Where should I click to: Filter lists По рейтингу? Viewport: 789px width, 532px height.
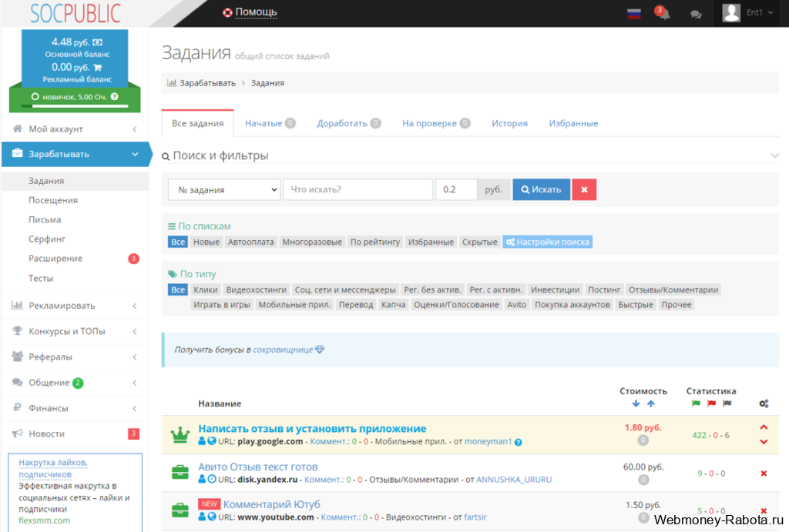(x=375, y=242)
